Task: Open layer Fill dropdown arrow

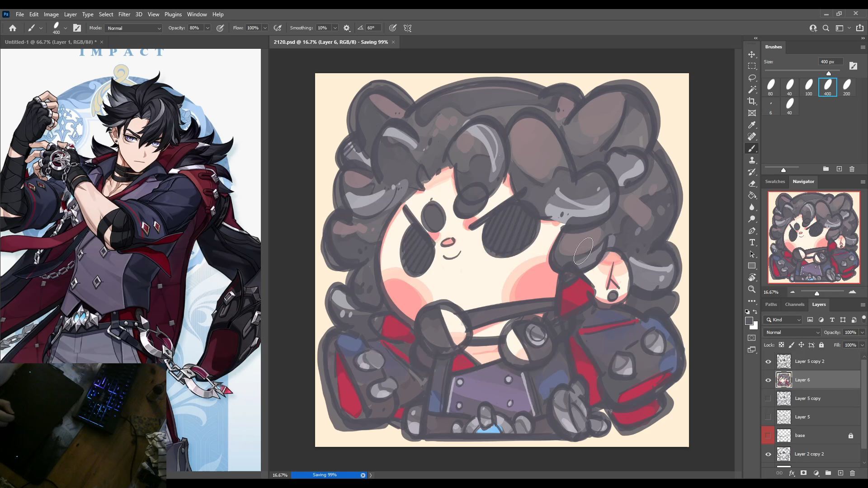Action: tap(862, 345)
